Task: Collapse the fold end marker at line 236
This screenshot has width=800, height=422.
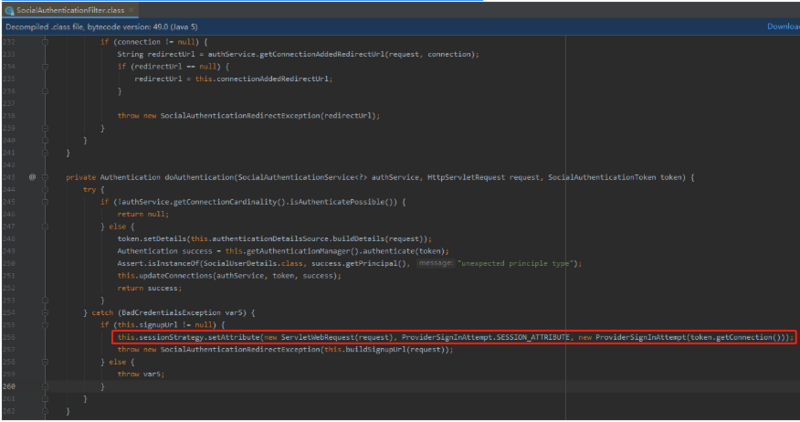Action: [45, 91]
